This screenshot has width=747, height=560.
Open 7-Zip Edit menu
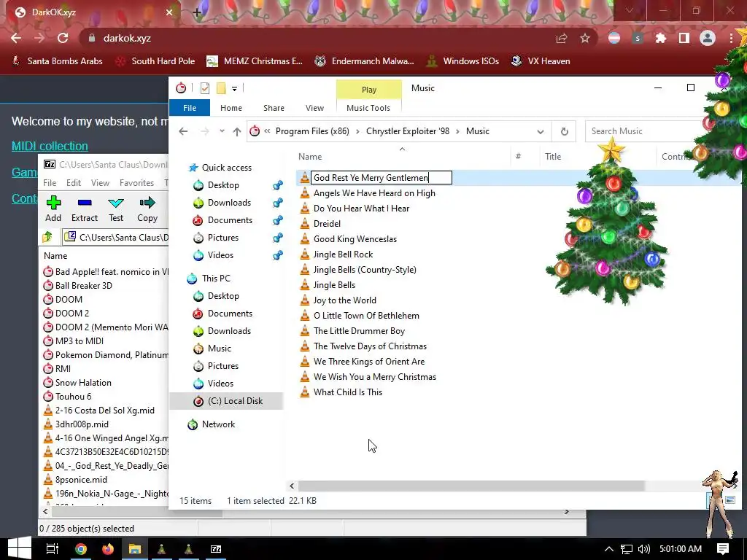[74, 183]
